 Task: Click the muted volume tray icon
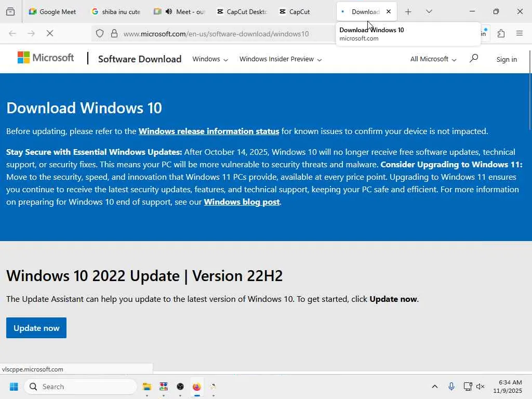(x=481, y=387)
